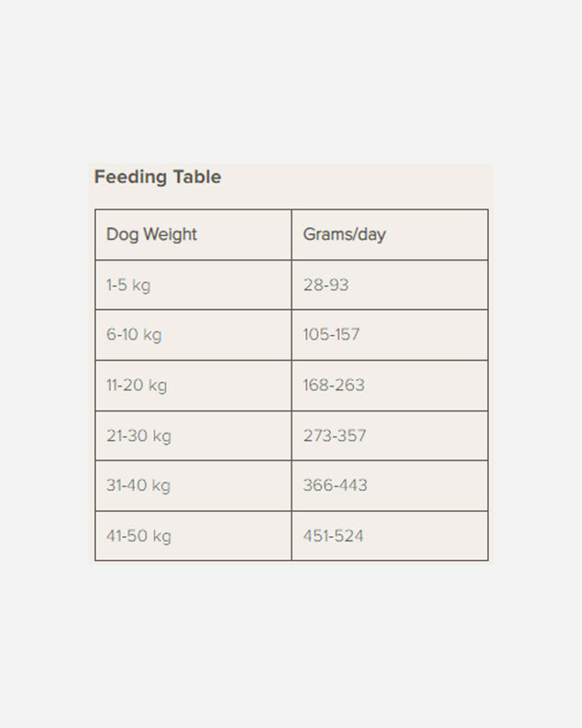
Task: Click the "41-50" weight range number
Action: point(127,536)
